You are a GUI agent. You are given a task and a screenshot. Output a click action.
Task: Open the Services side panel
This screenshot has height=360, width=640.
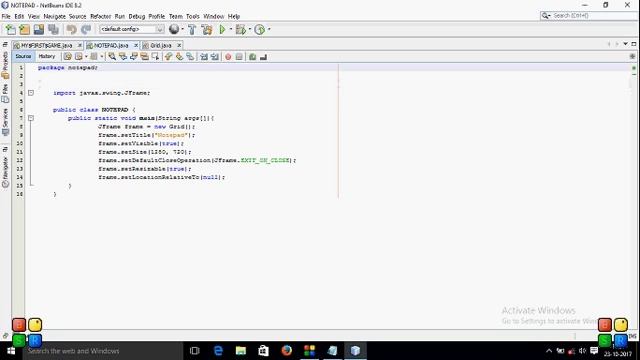(5, 122)
